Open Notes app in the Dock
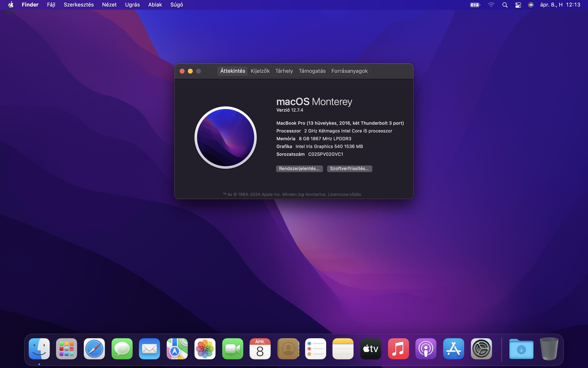The height and width of the screenshot is (368, 588). [343, 349]
